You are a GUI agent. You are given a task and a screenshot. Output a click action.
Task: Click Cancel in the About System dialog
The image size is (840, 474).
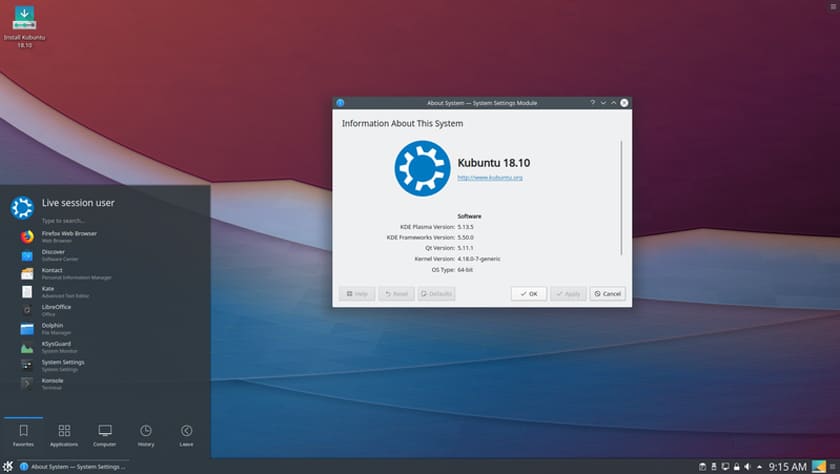(x=608, y=294)
